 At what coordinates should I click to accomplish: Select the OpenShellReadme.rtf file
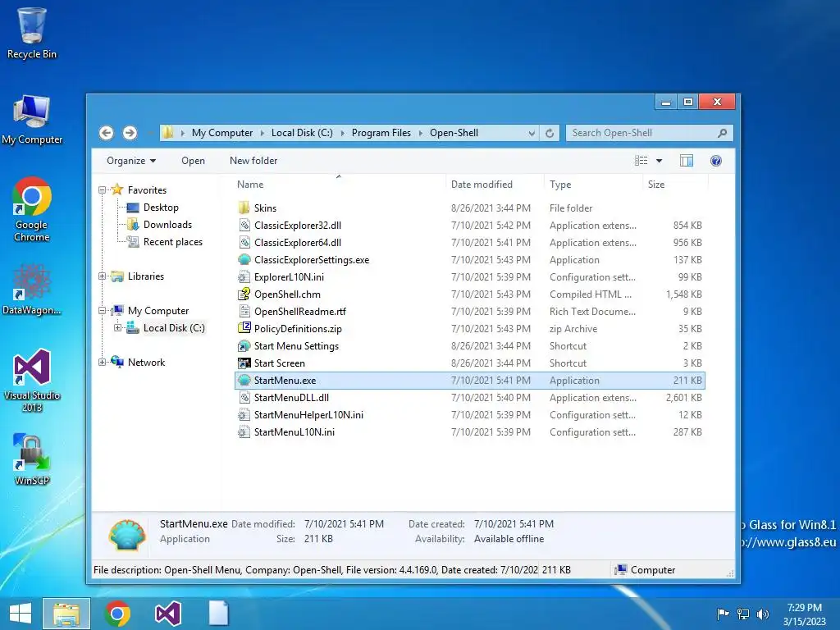point(300,311)
